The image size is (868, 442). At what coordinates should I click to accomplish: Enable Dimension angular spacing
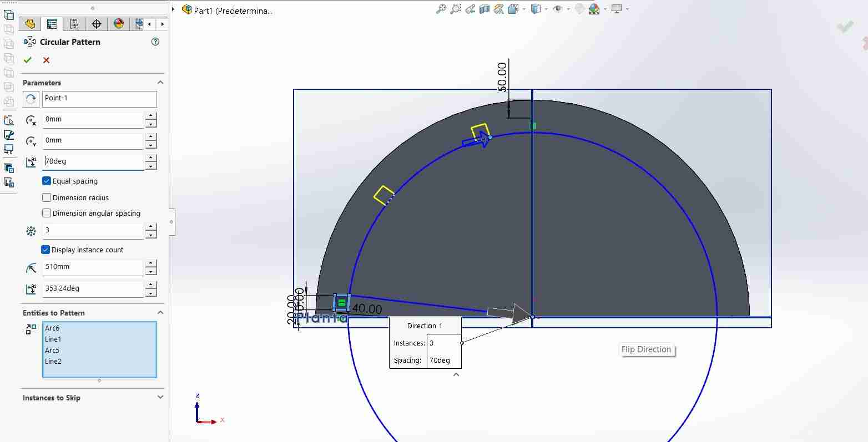47,213
